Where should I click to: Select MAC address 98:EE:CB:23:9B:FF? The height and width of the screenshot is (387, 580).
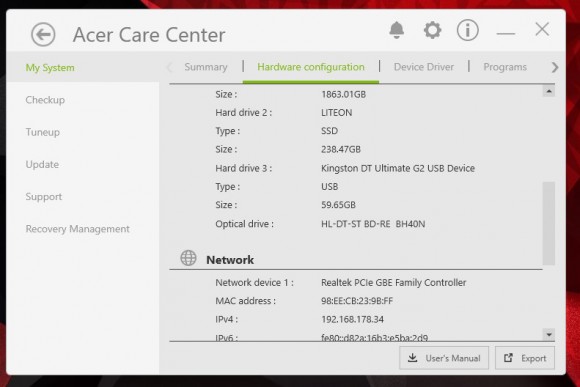(357, 301)
